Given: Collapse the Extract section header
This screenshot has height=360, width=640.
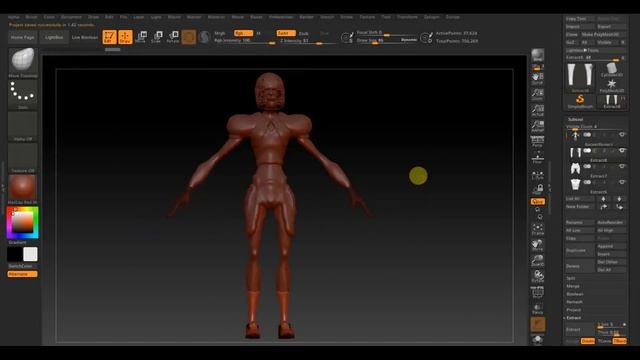Looking at the screenshot, I should click(573, 318).
